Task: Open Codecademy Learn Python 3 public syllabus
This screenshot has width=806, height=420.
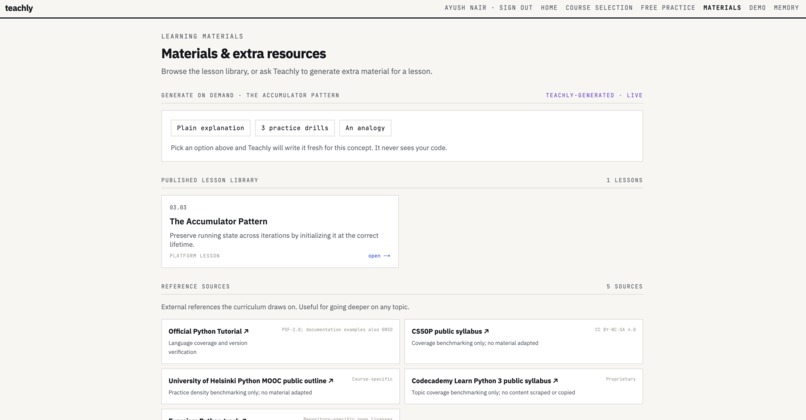Action: click(x=481, y=381)
